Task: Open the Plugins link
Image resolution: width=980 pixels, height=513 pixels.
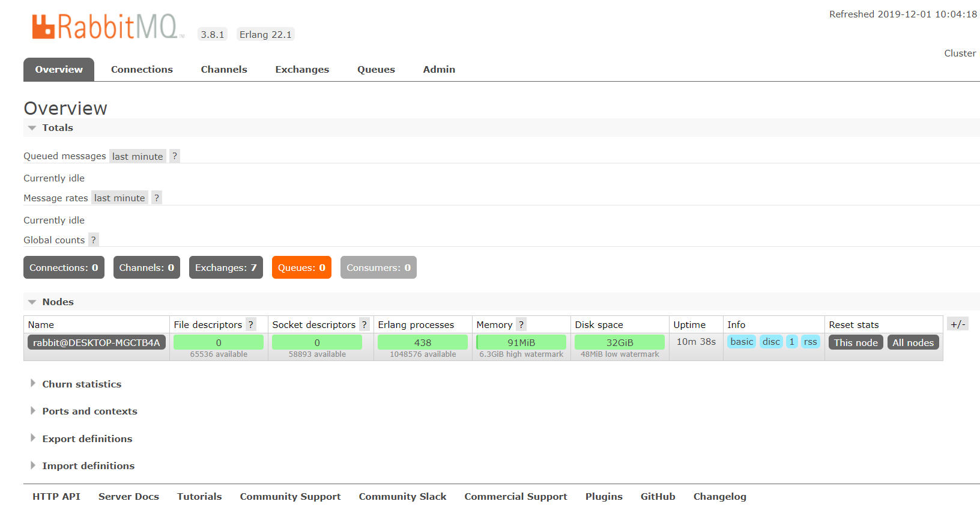Action: (x=604, y=497)
